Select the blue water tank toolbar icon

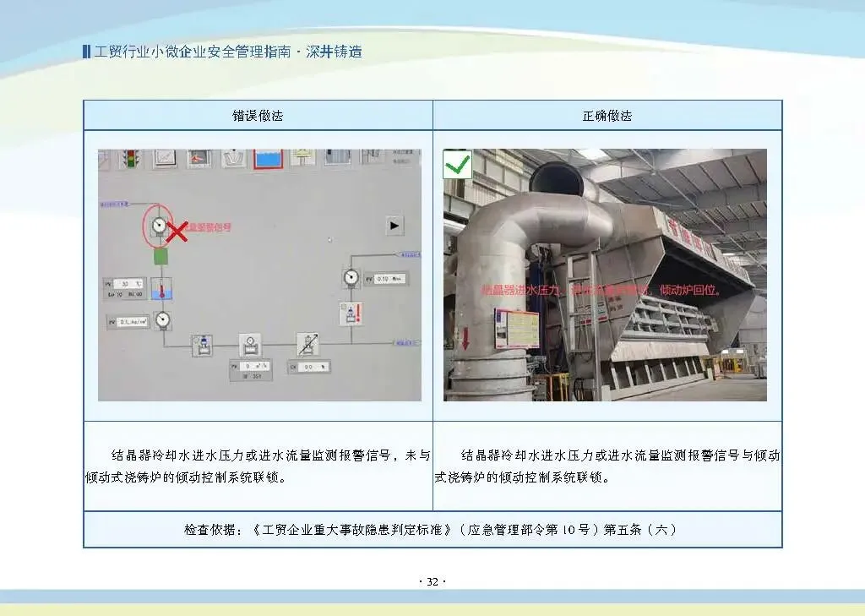(268, 159)
